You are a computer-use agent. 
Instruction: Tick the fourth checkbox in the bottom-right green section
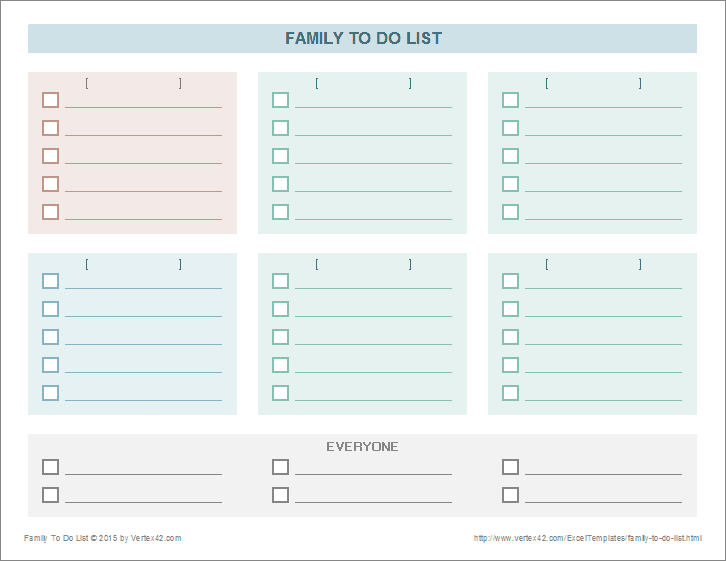pos(510,365)
